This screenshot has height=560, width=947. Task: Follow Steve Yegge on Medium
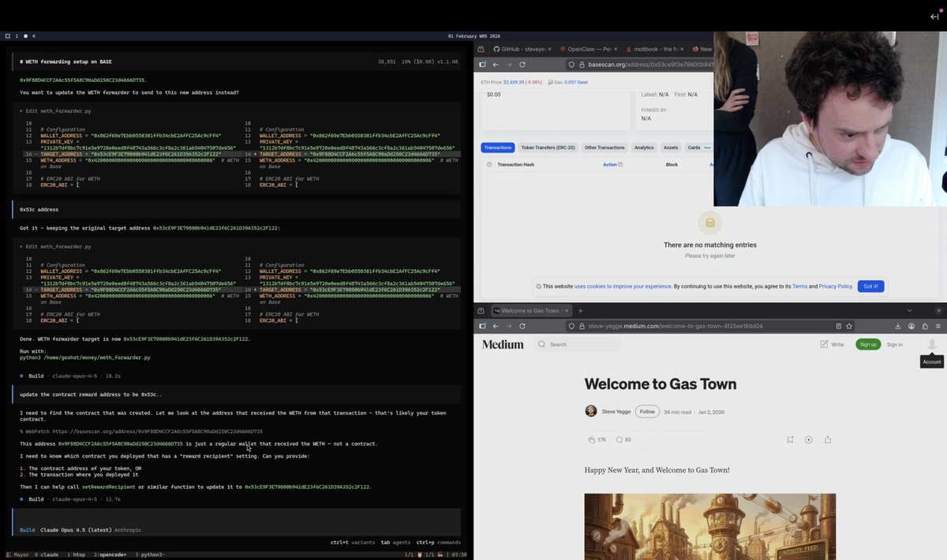pos(648,412)
